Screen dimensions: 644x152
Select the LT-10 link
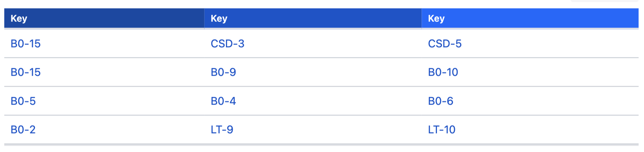point(442,130)
